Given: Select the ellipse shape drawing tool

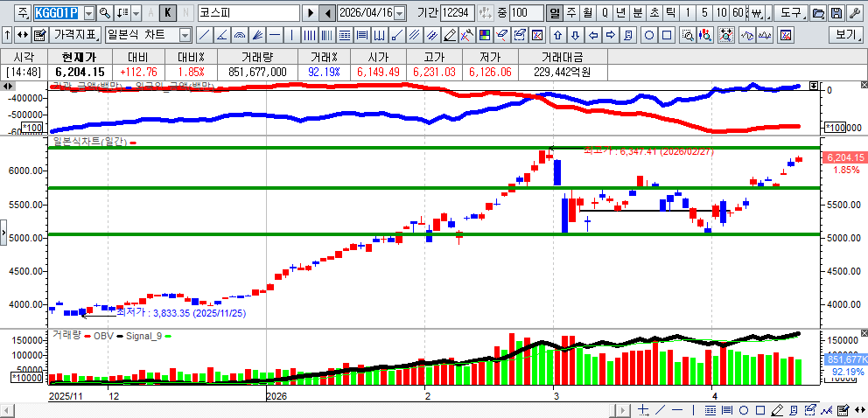Looking at the screenshot, I should point(650,36).
